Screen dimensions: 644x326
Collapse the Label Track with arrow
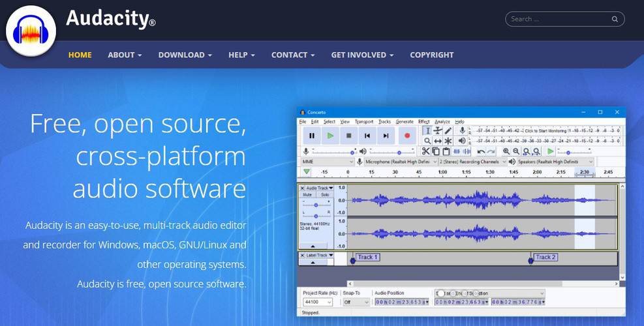pyautogui.click(x=313, y=262)
